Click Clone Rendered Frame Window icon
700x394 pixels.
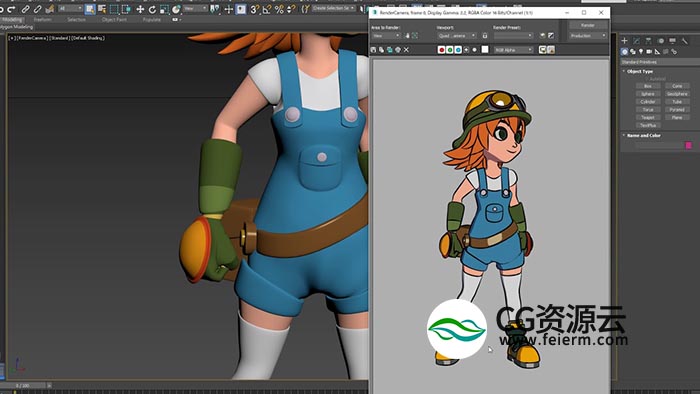click(390, 50)
